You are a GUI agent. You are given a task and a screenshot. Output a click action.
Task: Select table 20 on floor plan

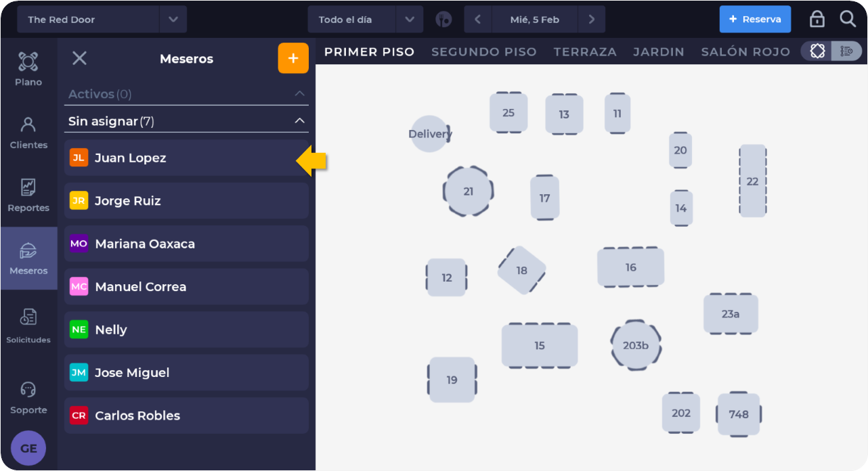680,150
